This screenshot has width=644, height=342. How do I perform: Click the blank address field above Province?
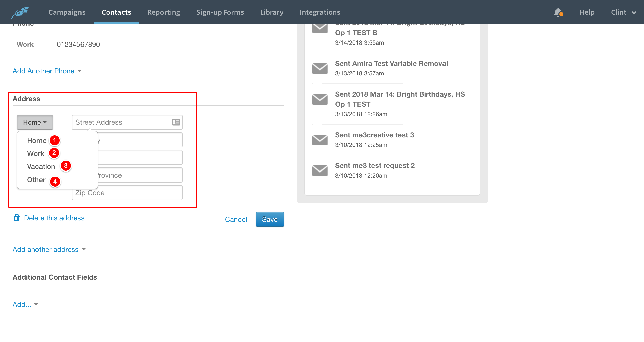tap(140, 157)
